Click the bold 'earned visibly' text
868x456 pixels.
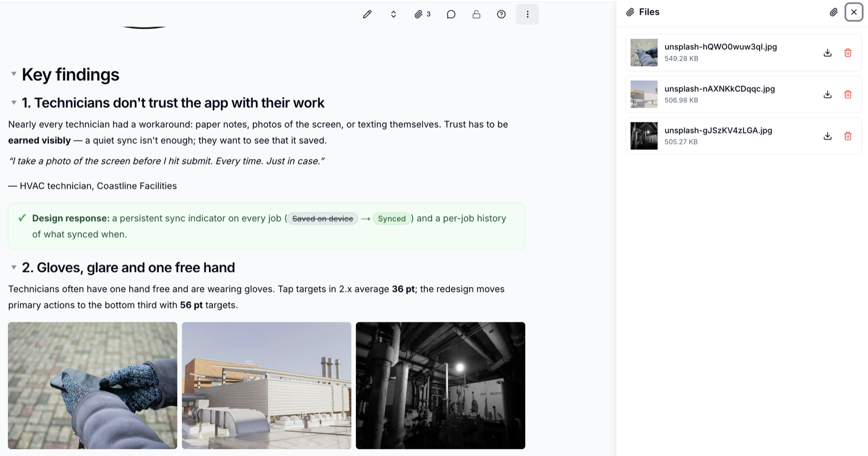40,140
